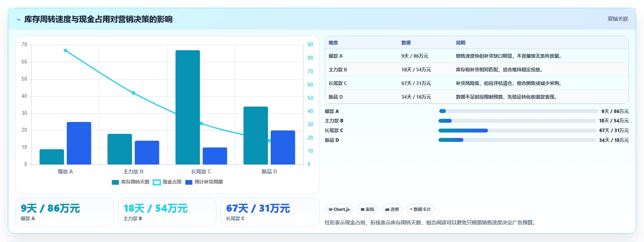Click the teal bar for 长尾款 C
Screen dimensions: 644x242
[188, 107]
